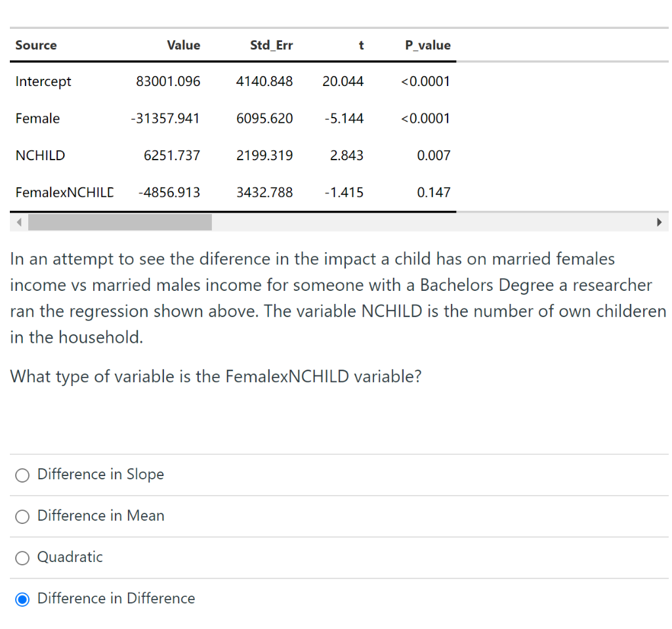Click the Intercept row's <0.0001 p-value
Viewport: 672px width, 629px height.
click(425, 81)
